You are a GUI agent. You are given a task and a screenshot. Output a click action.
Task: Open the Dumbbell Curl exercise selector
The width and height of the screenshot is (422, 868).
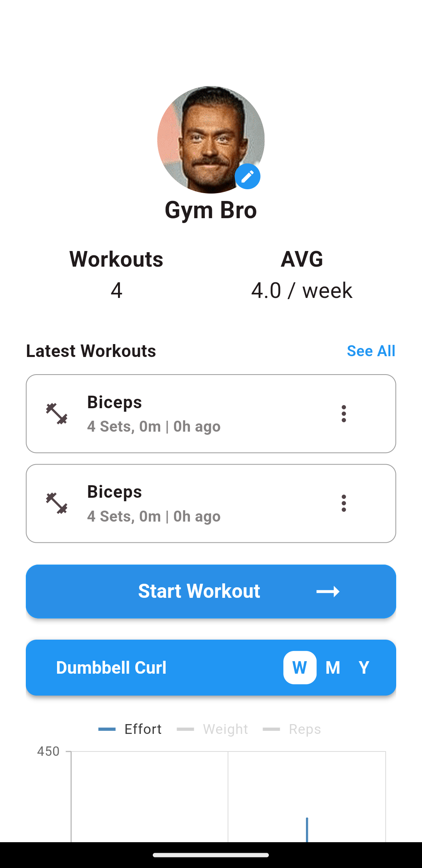111,667
